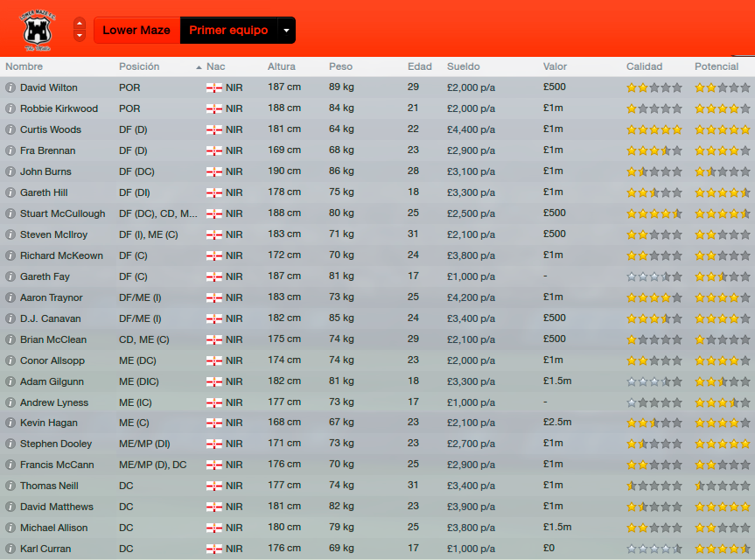The image size is (755, 560).
Task: Open Karl Curran player name
Action: pyautogui.click(x=45, y=549)
